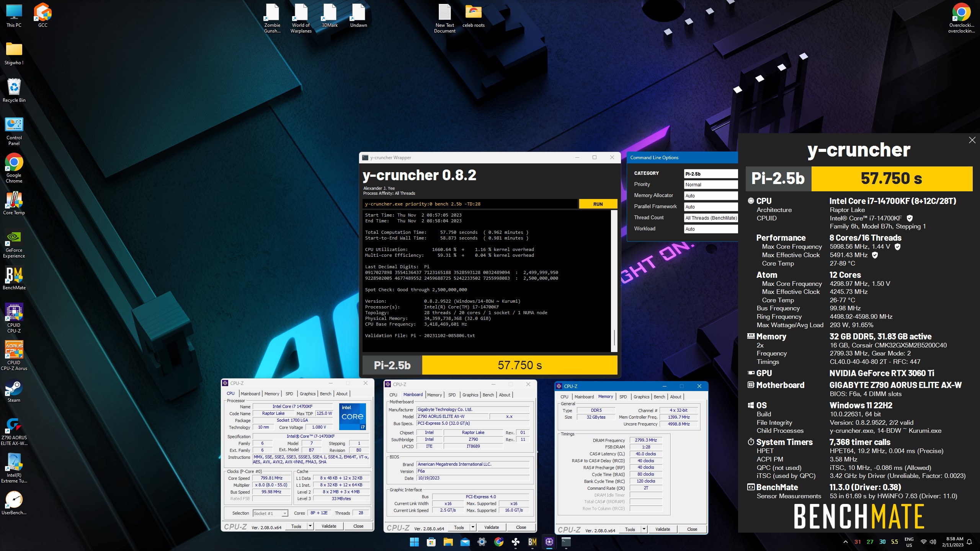The height and width of the screenshot is (551, 980).
Task: Open BenchMate icon on taskbar
Action: point(532,541)
